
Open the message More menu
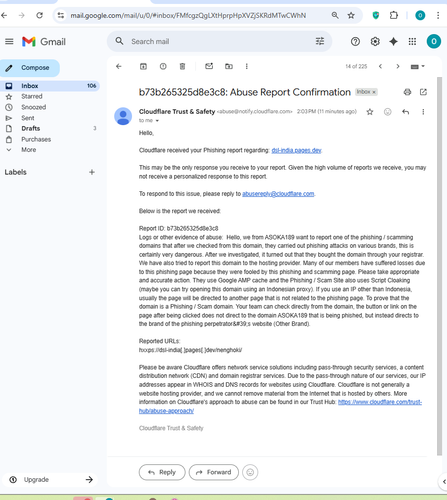pyautogui.click(x=423, y=112)
